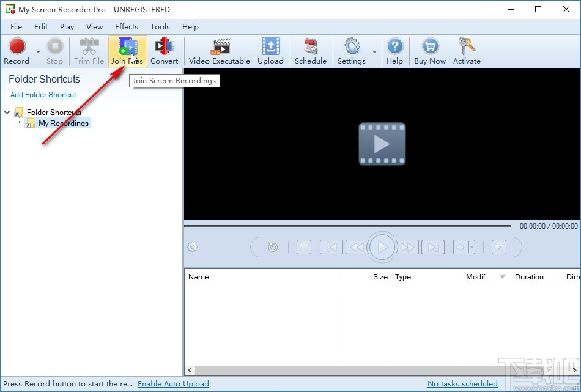Click the Enable Auto Upload link
Viewport: 581px width, 392px height.
(x=174, y=384)
